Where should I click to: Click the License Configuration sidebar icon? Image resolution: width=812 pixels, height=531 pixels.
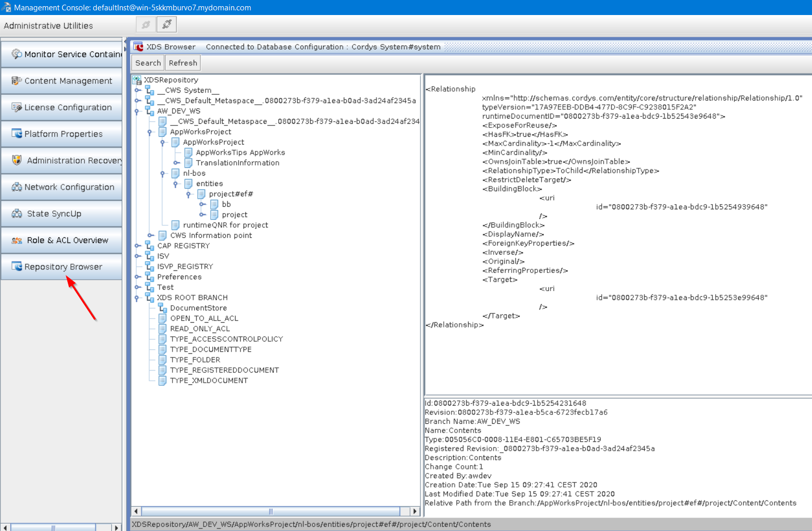click(x=17, y=107)
